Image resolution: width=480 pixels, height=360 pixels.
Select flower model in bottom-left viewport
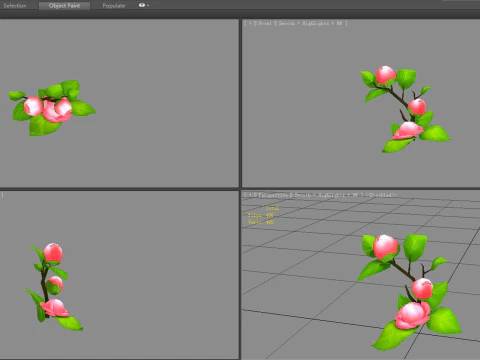pos(54,287)
